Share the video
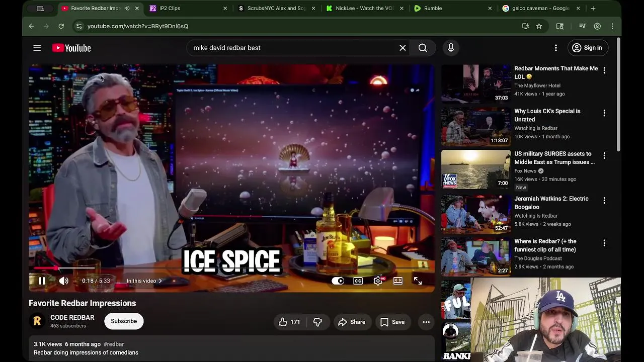The image size is (644, 362). [352, 322]
